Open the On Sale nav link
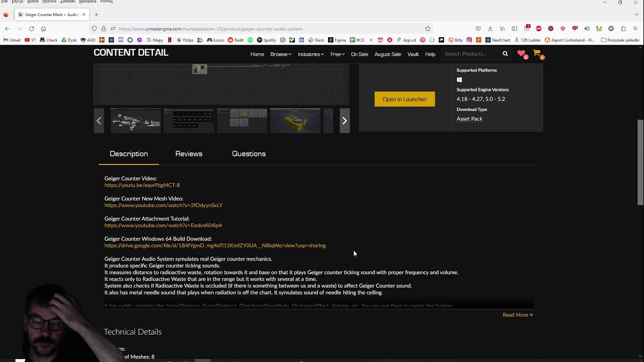Image resolution: width=644 pixels, height=362 pixels. click(359, 54)
